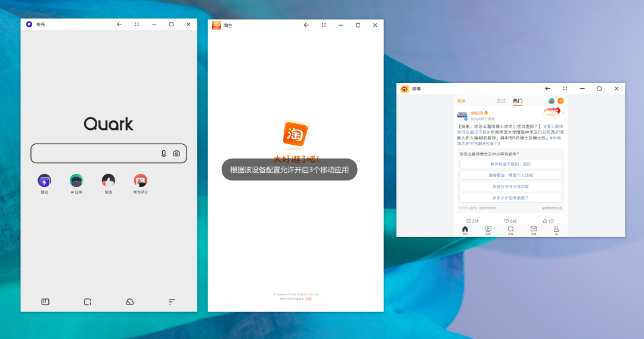Click the repost icon showing 235
Screen dimensions: 644x339
click(469, 221)
